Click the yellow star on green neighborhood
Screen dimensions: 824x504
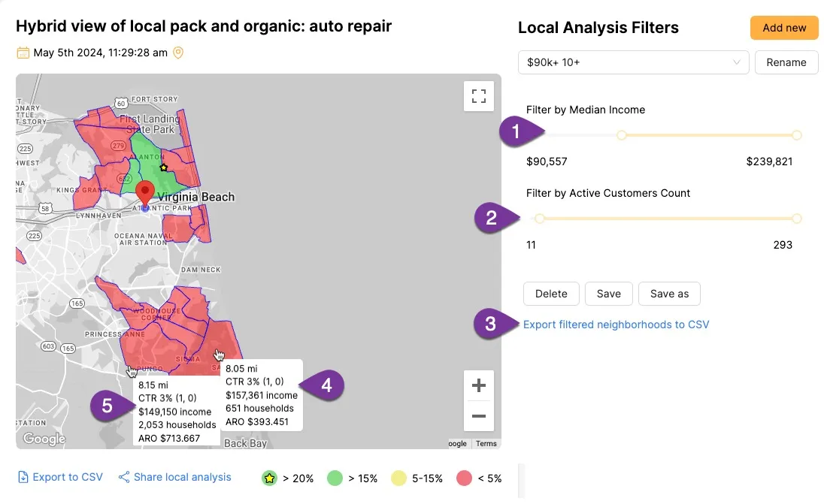pyautogui.click(x=164, y=167)
